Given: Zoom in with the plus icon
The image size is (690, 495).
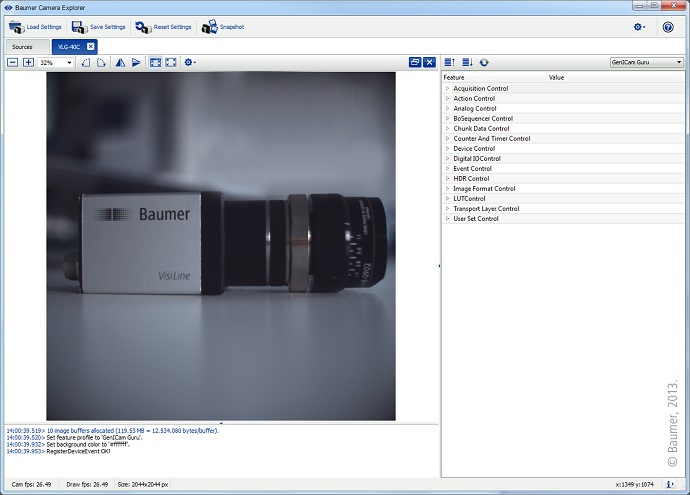Looking at the screenshot, I should 28,62.
